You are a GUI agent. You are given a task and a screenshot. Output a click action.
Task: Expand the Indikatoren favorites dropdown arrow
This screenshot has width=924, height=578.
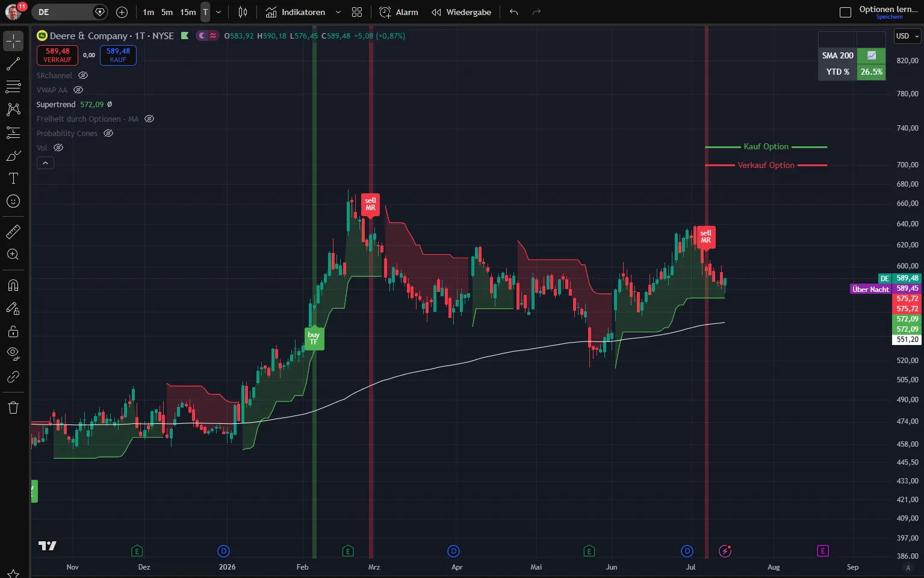(x=338, y=12)
